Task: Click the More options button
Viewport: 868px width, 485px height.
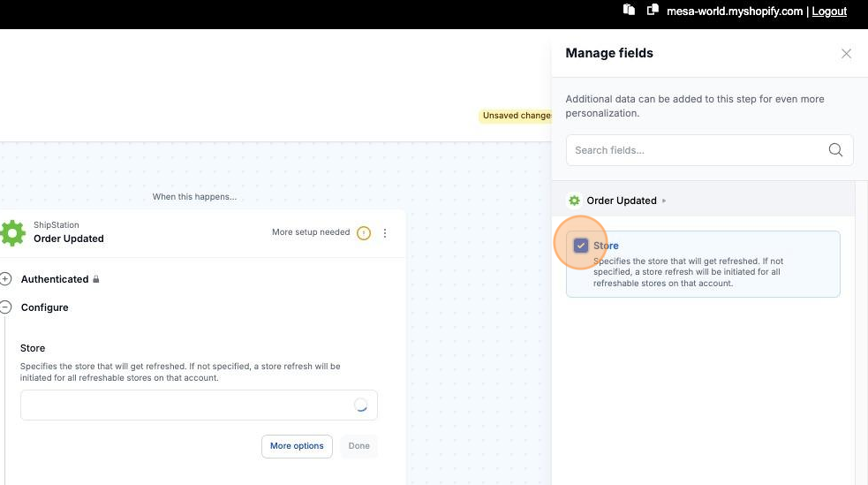Action: click(x=297, y=446)
